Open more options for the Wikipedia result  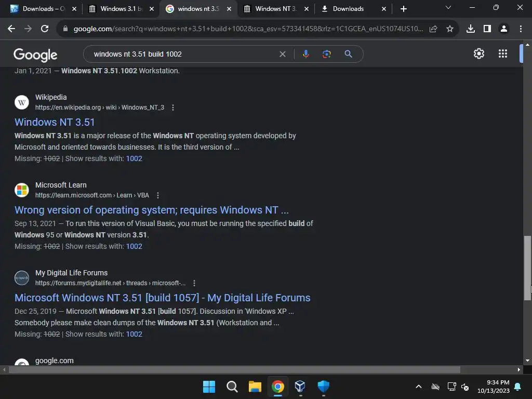pyautogui.click(x=172, y=108)
